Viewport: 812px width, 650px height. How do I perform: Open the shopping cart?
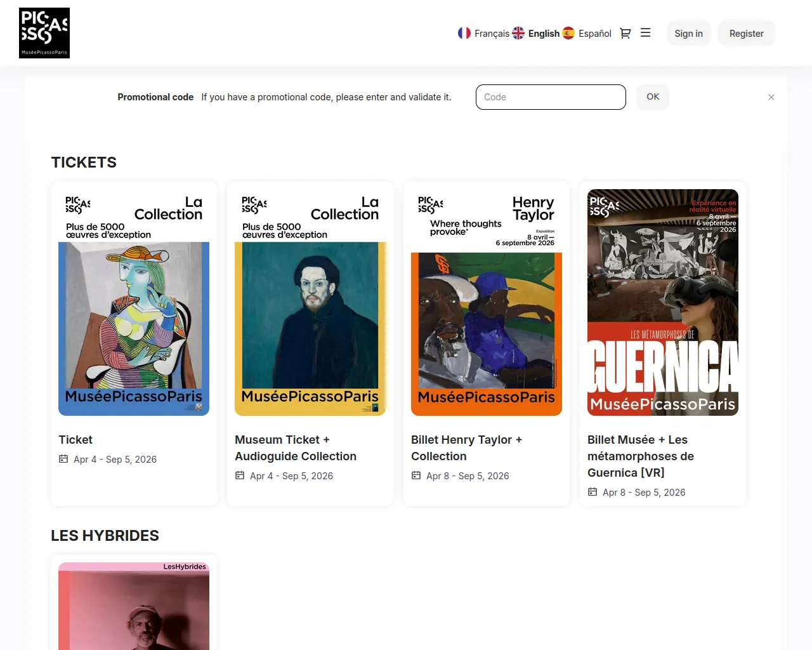coord(625,34)
